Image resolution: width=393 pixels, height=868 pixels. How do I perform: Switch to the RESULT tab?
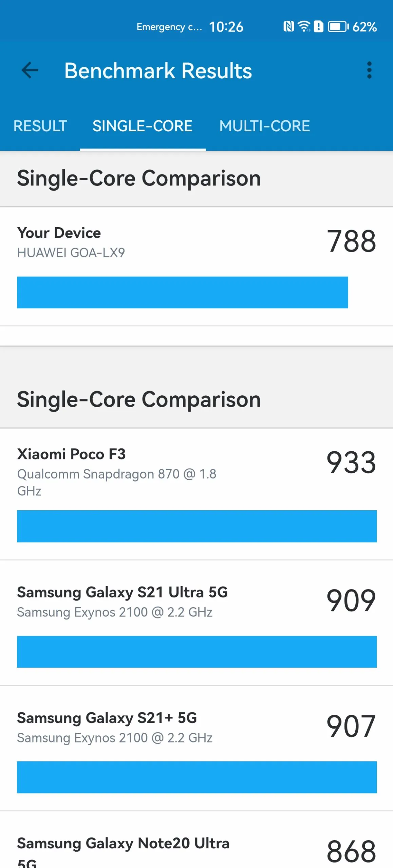pyautogui.click(x=40, y=126)
